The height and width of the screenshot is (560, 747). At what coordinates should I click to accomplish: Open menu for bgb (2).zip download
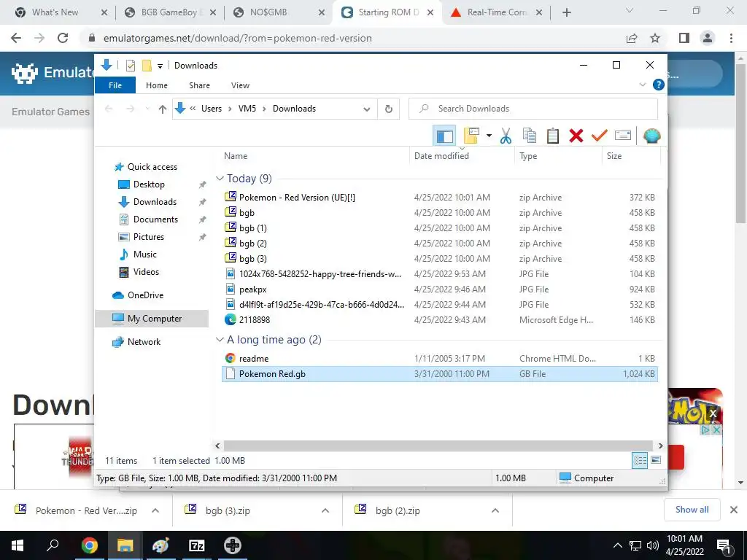point(495,510)
